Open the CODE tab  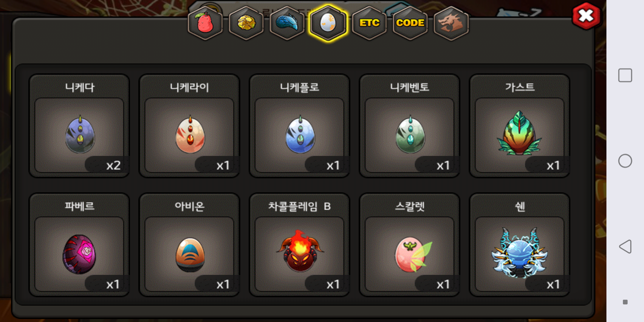(x=410, y=23)
